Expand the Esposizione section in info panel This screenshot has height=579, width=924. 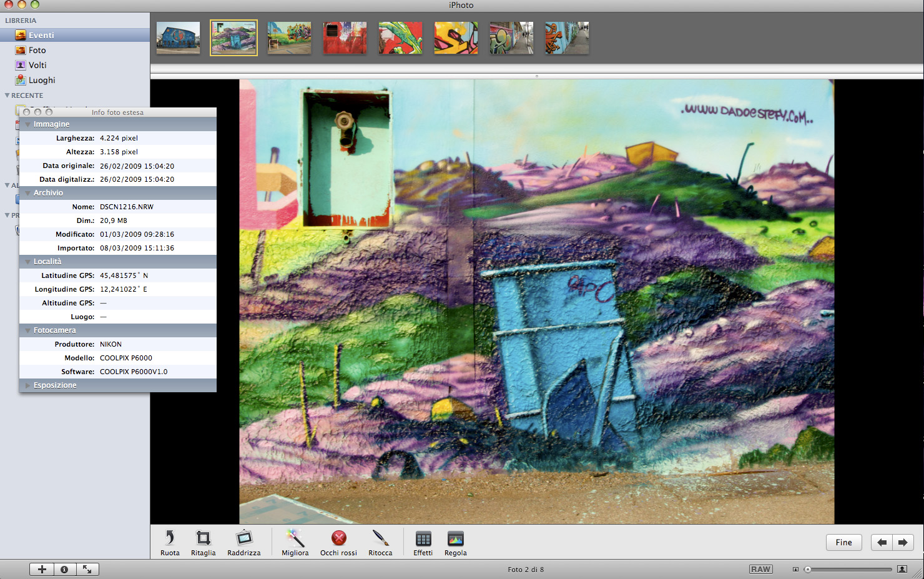tap(27, 385)
